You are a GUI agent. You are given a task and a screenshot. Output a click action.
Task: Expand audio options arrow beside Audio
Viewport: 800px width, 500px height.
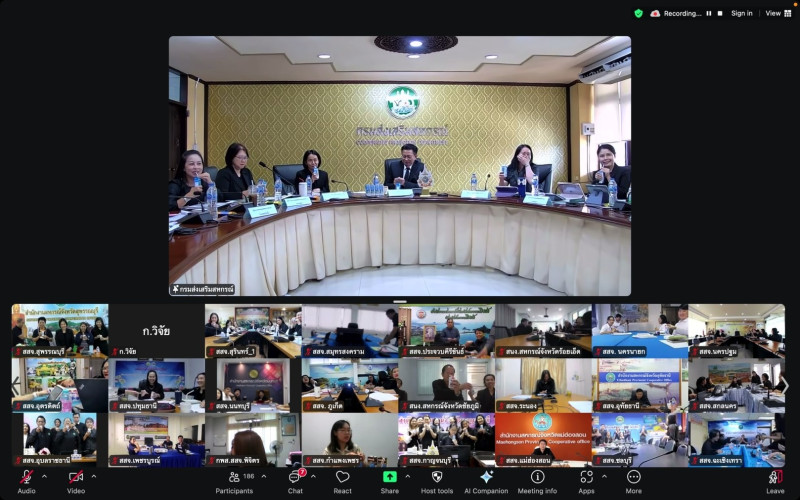click(x=45, y=476)
